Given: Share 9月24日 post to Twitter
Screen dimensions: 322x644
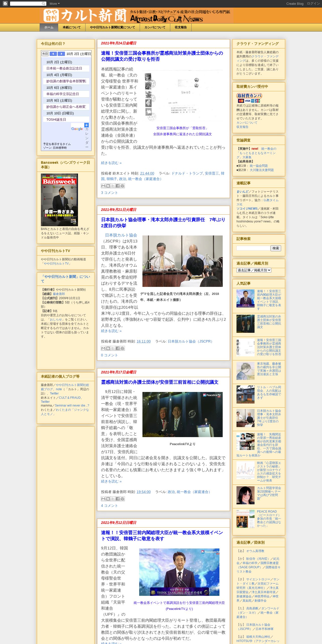Looking at the screenshot, I should click(113, 186).
